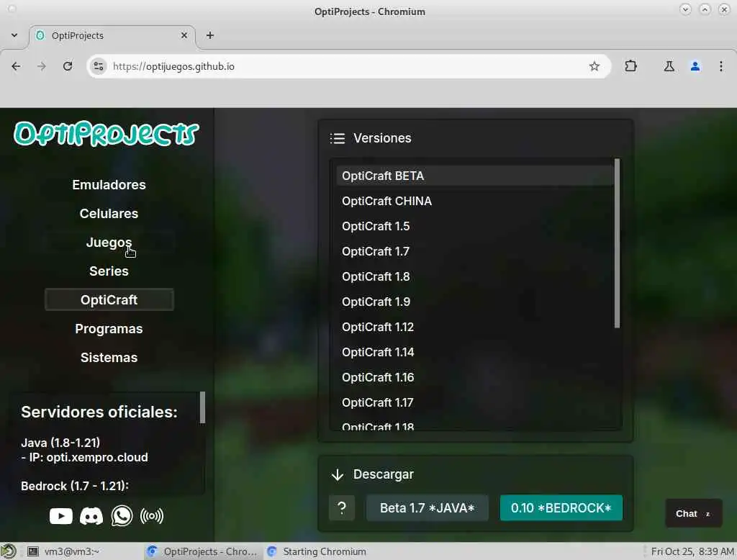
Task: View site information icon in address bar
Action: point(98,66)
